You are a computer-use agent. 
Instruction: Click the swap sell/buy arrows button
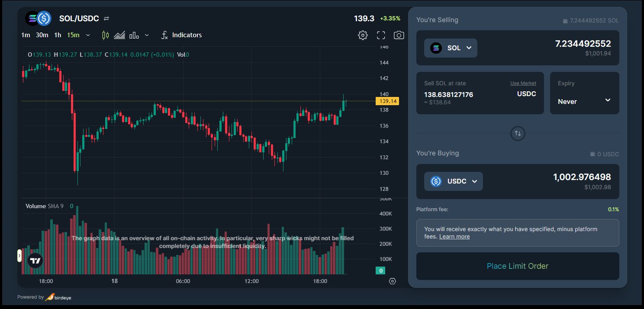[x=518, y=133]
